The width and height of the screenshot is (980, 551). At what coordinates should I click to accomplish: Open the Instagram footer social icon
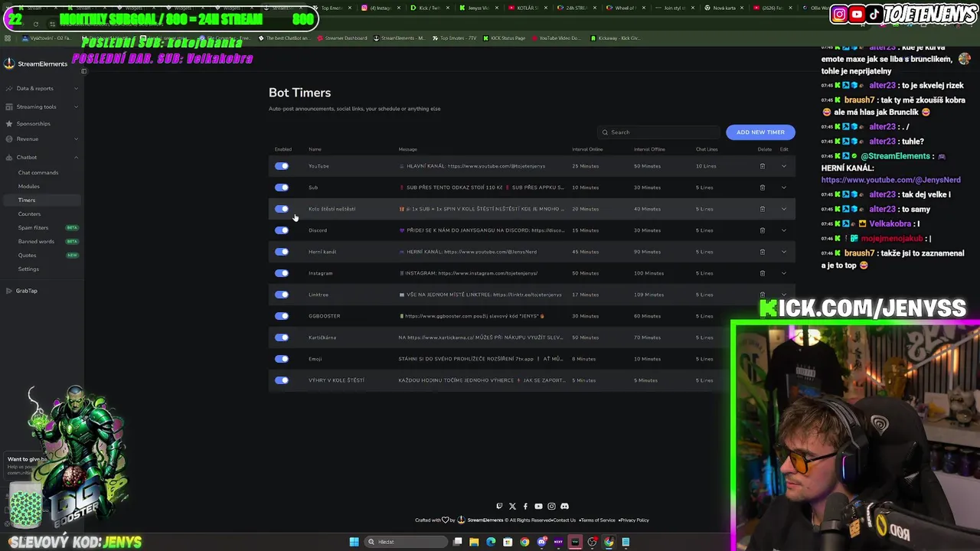pos(551,506)
